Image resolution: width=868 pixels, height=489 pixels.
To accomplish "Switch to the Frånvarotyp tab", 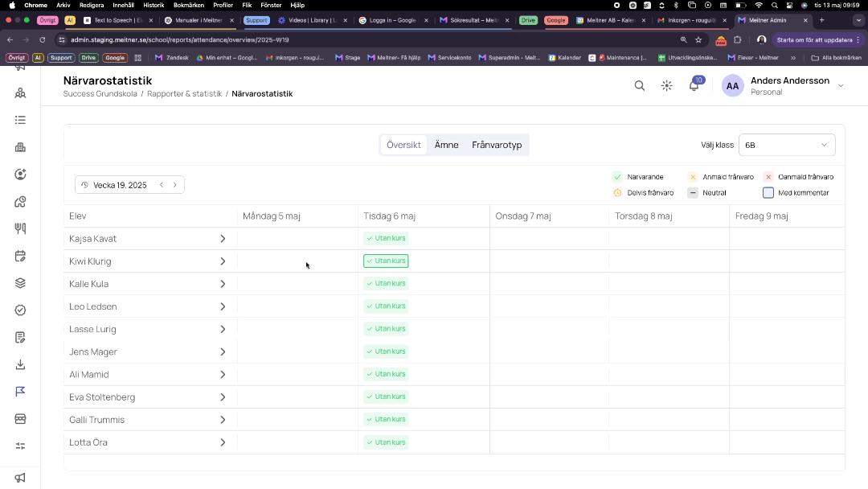I will click(497, 145).
